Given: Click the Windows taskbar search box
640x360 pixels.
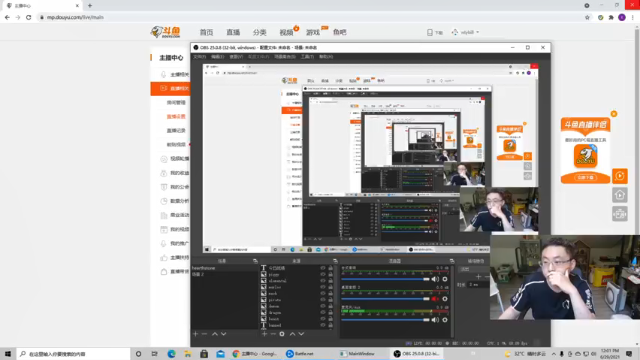Looking at the screenshot, I should coord(73,353).
